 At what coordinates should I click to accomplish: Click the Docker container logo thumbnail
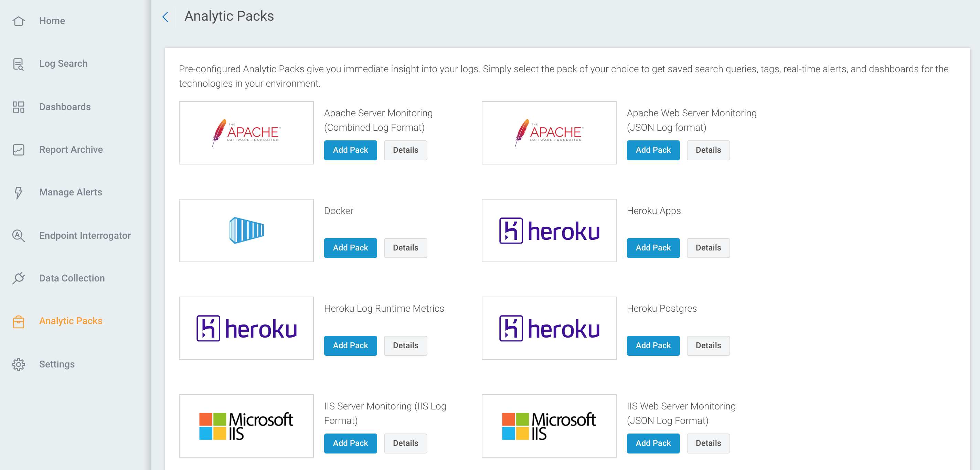[x=246, y=231]
